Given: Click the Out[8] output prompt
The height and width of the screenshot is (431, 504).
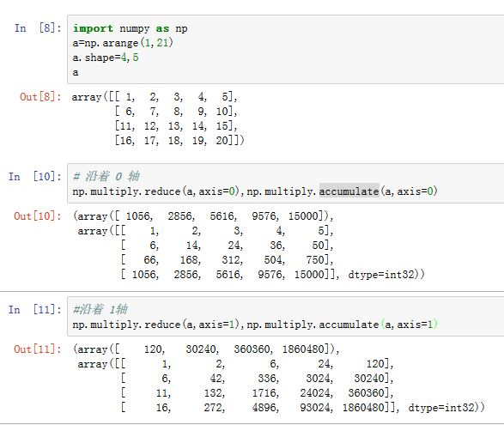Looking at the screenshot, I should pos(40,97).
